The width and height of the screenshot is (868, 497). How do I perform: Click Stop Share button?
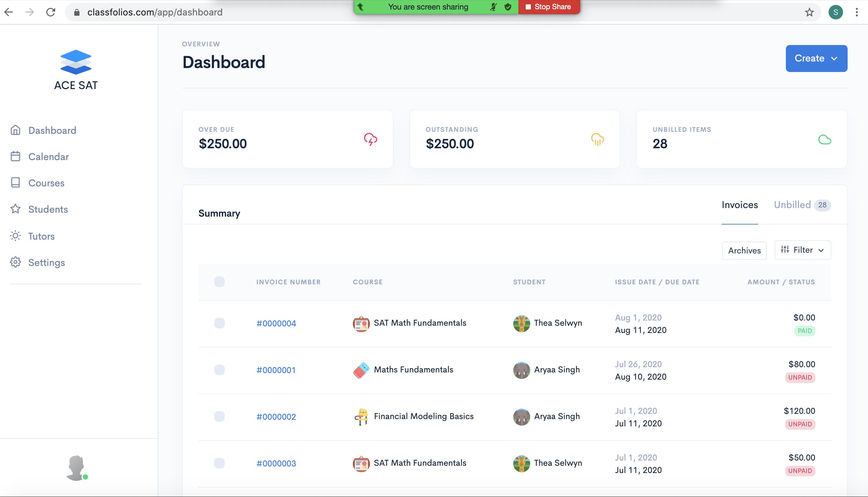click(548, 7)
